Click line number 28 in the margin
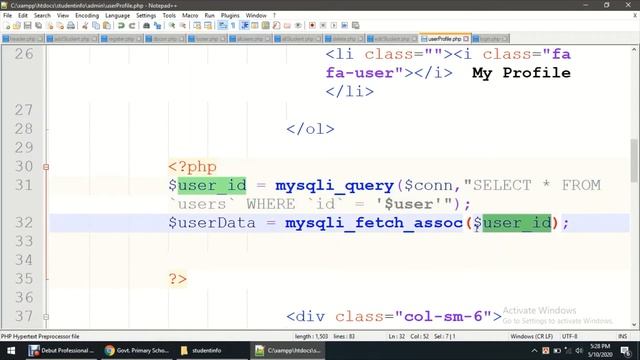 point(24,129)
